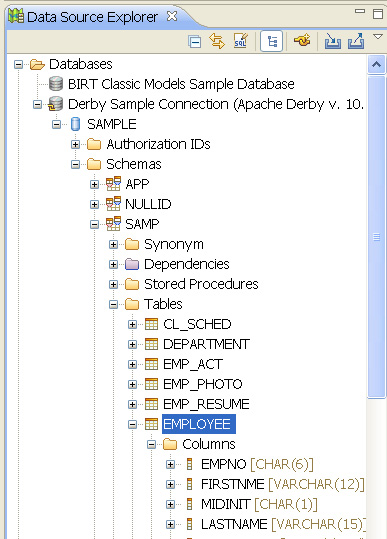Select the Authorization IDs label
This screenshot has height=539, width=387.
[158, 144]
